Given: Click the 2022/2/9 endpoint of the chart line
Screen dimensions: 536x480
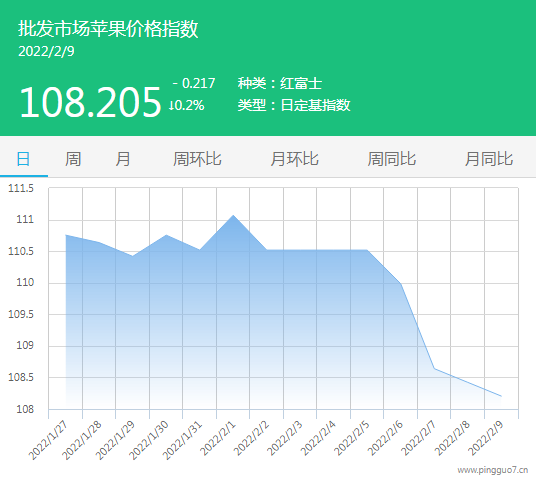Looking at the screenshot, I should pos(501,396).
